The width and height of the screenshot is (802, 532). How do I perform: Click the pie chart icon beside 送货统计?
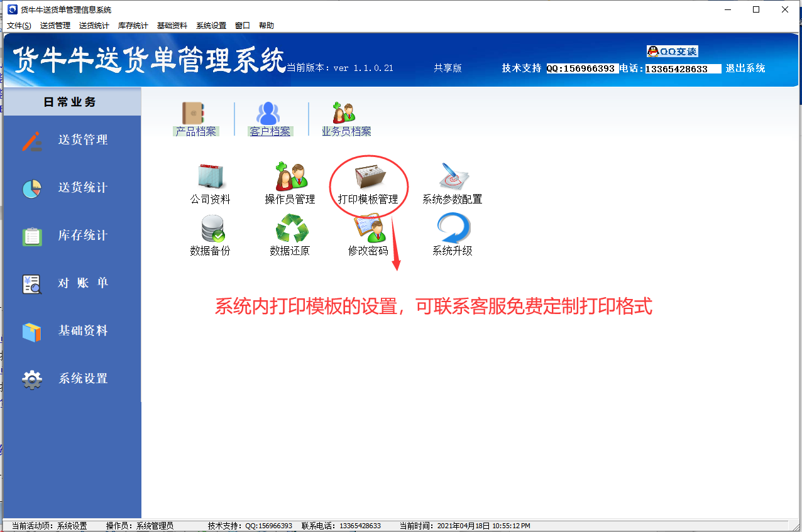31,188
